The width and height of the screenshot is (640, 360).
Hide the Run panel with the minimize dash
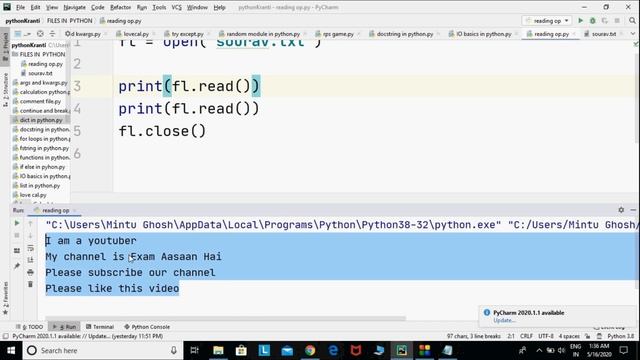(633, 210)
